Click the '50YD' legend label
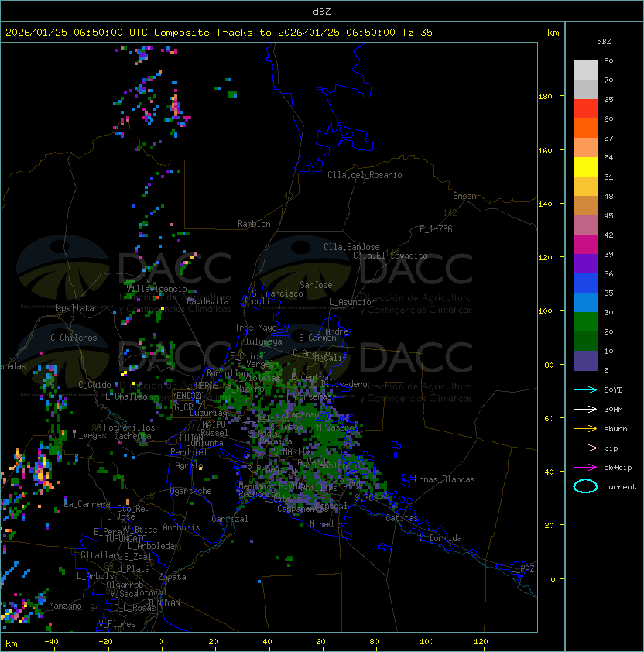The width and height of the screenshot is (644, 652). click(613, 390)
